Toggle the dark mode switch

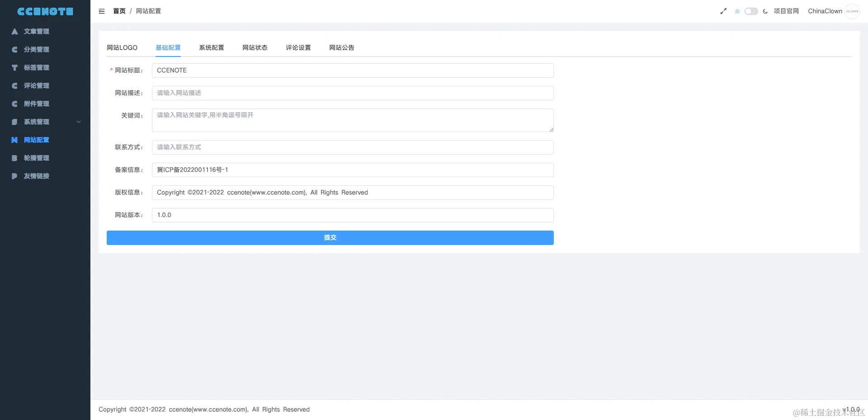751,11
